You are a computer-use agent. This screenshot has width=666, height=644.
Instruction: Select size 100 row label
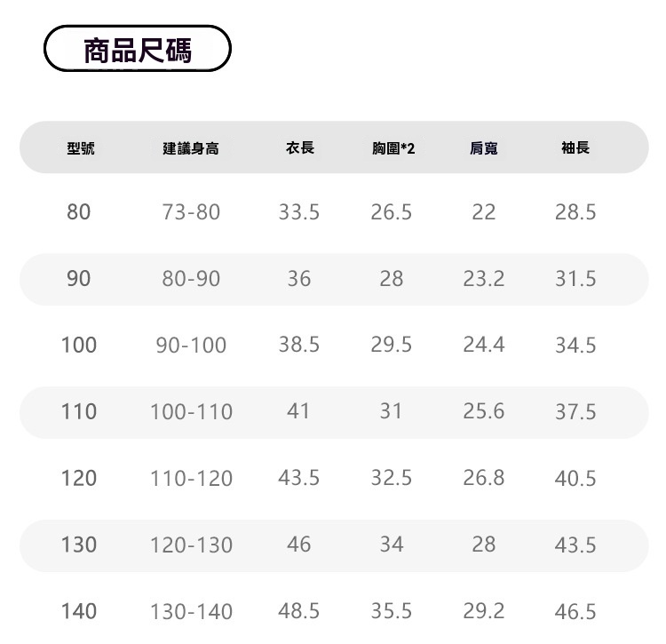(x=78, y=345)
